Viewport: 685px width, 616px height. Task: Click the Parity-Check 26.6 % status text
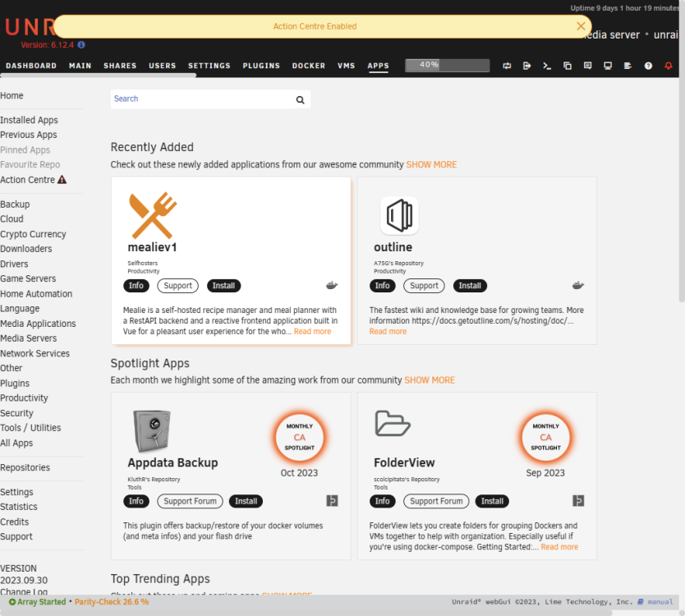click(112, 602)
